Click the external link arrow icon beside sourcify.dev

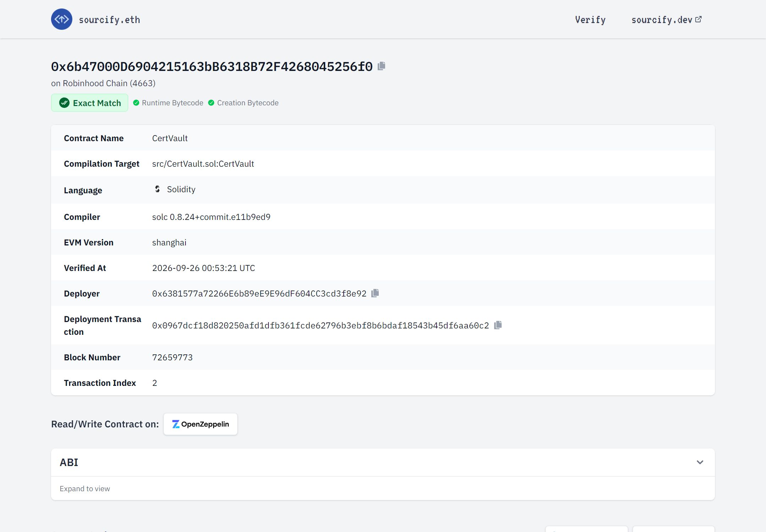(698, 19)
